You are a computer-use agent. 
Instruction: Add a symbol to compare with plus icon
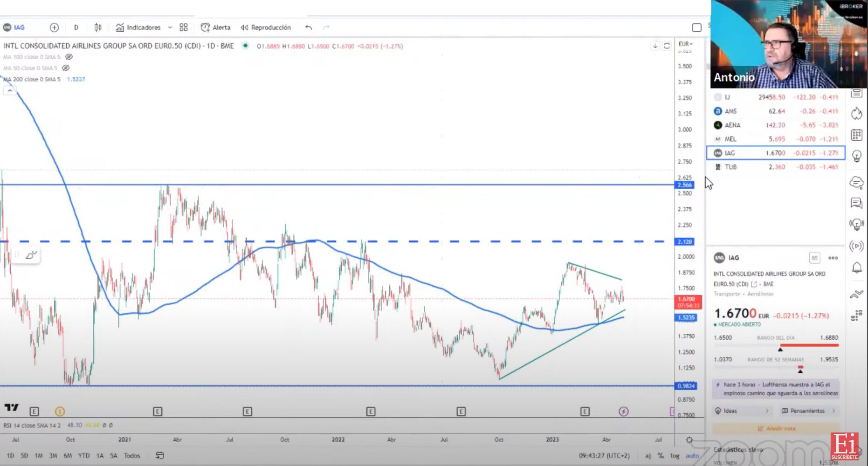click(55, 27)
